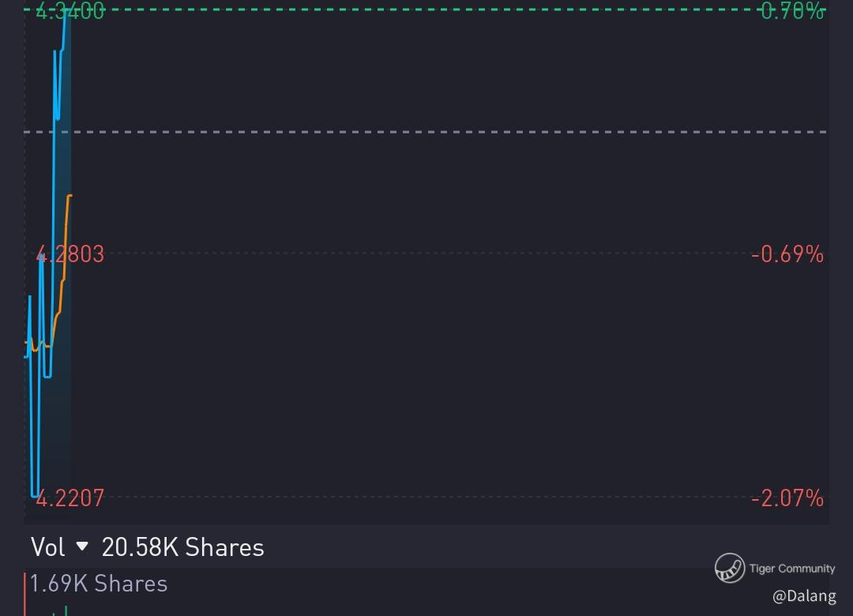This screenshot has width=853, height=616.
Task: Click the 0.70% green percentage label
Action: (x=792, y=11)
